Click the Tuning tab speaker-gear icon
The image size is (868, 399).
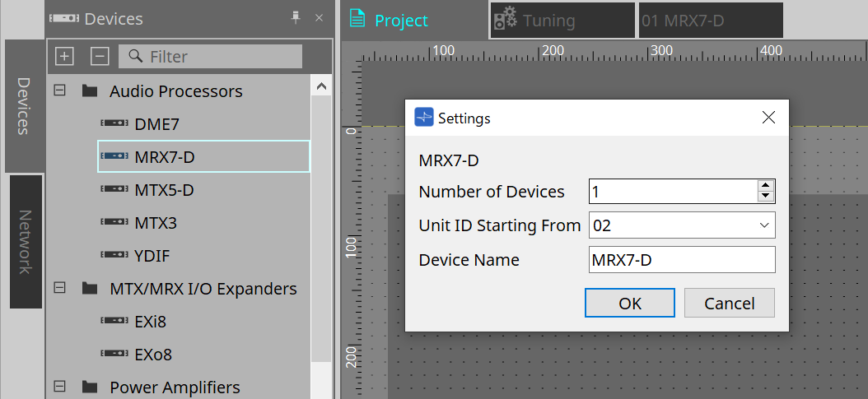point(505,20)
